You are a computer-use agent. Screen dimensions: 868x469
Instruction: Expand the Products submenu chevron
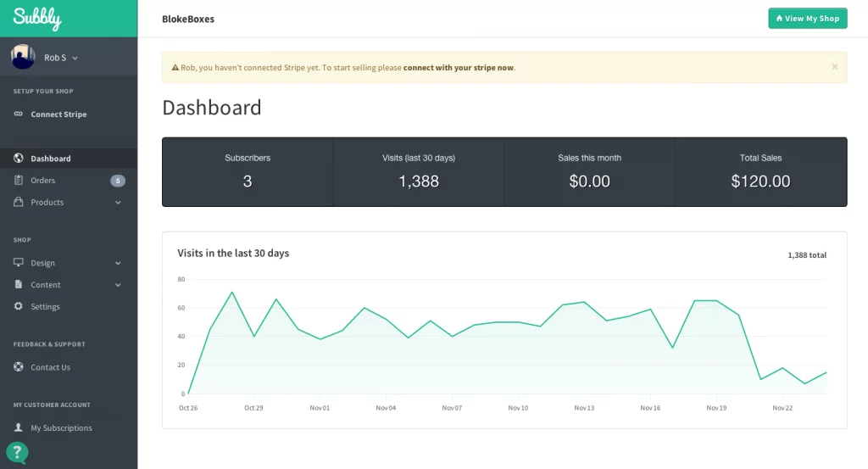118,203
